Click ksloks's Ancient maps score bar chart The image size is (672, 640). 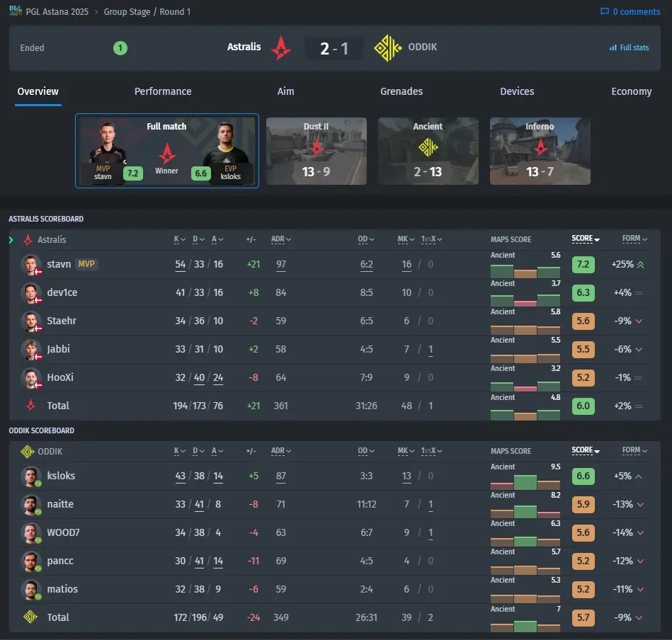point(525,481)
